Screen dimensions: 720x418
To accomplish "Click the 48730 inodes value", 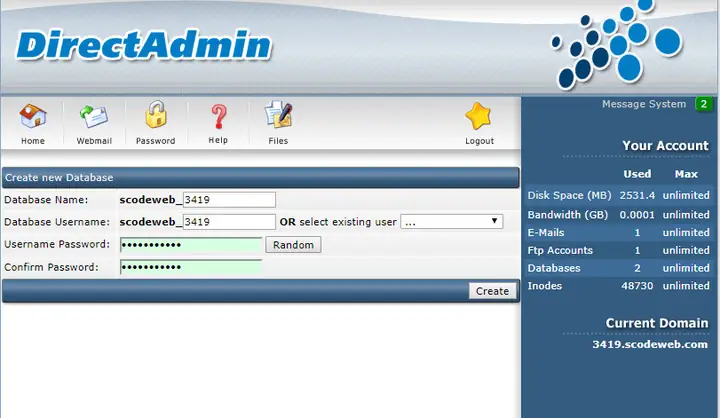I will (x=637, y=286).
